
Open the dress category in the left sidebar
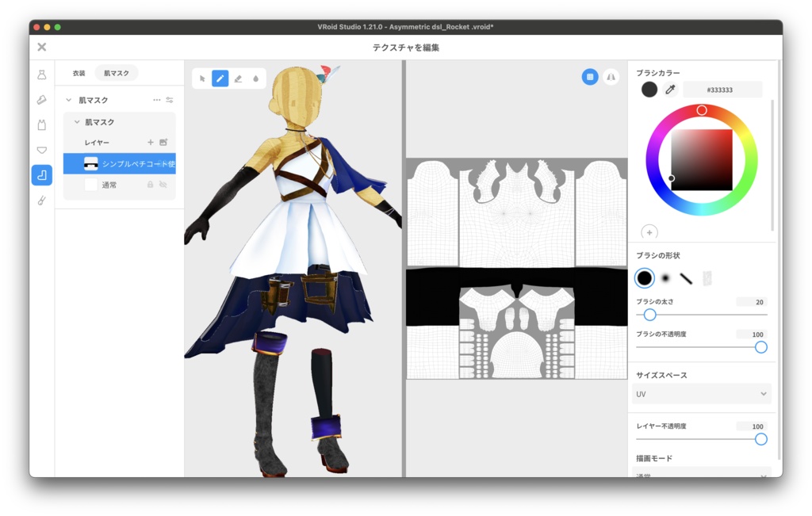click(42, 73)
